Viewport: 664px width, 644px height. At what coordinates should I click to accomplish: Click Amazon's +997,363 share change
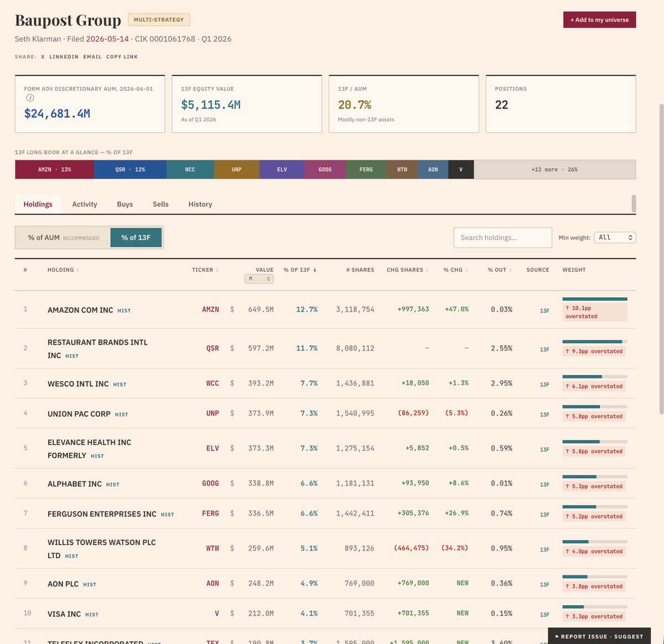413,309
